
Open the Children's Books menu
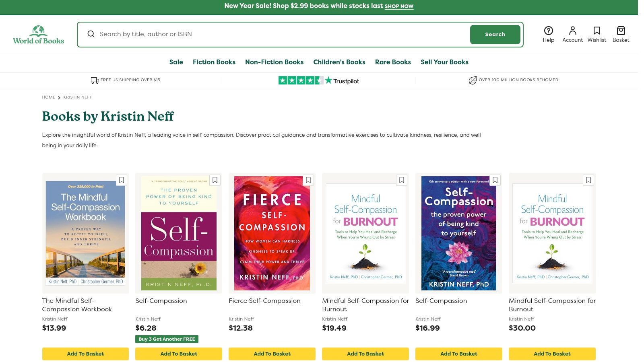pos(339,62)
